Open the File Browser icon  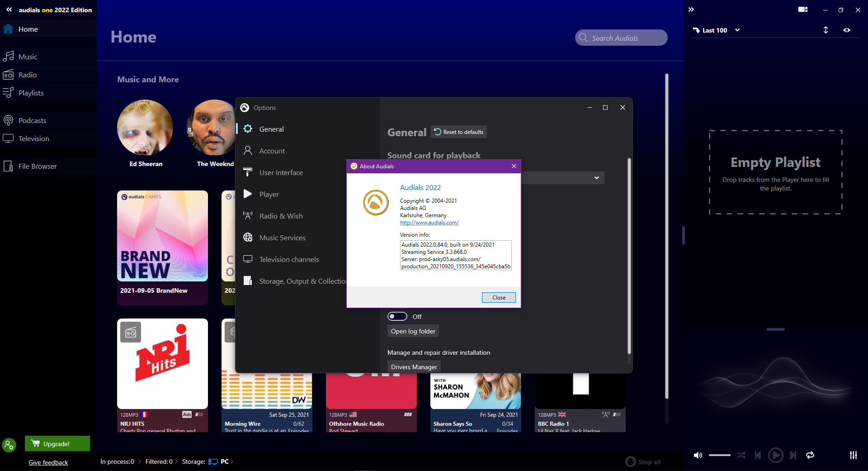click(8, 166)
